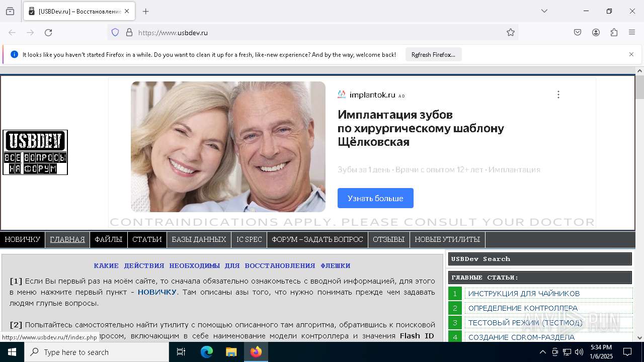The image size is (644, 362).
Task: Reload the current page
Action: pyautogui.click(x=48, y=33)
